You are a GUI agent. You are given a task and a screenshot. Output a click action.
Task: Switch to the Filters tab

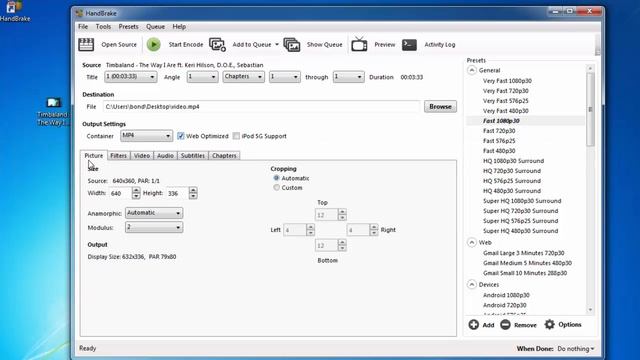pos(119,156)
